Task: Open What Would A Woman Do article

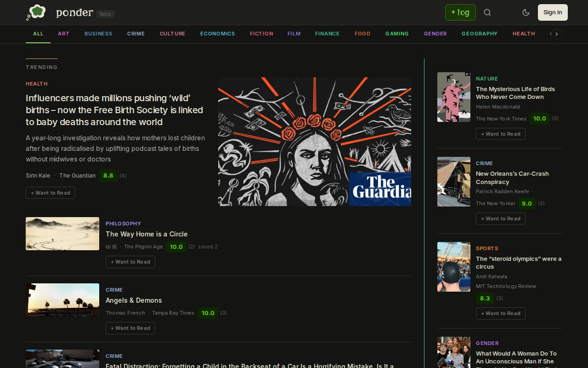Action: 516,359
